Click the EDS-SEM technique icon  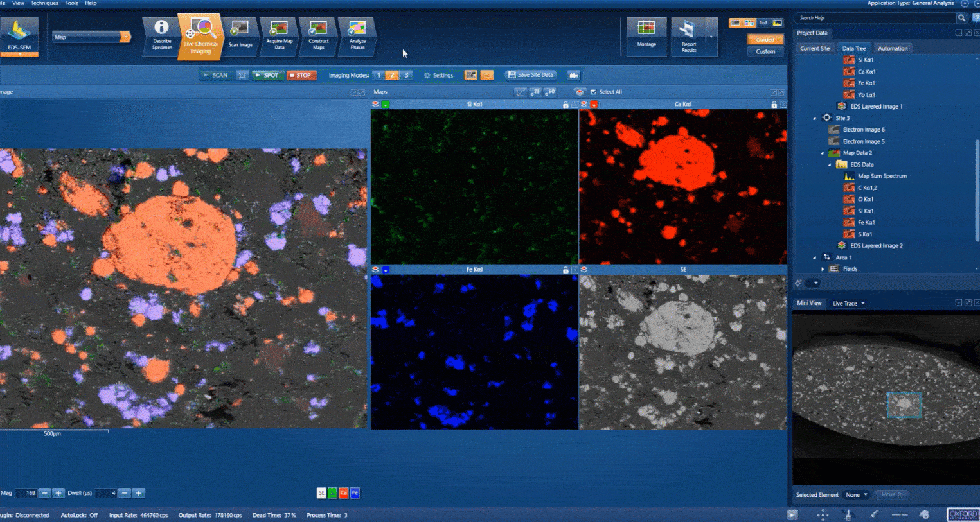(19, 35)
